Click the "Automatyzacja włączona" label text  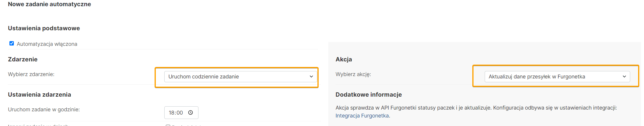point(47,44)
